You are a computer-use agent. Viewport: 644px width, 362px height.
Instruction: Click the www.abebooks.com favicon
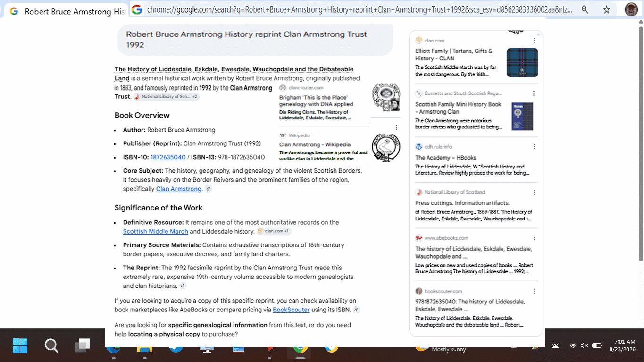click(x=418, y=238)
